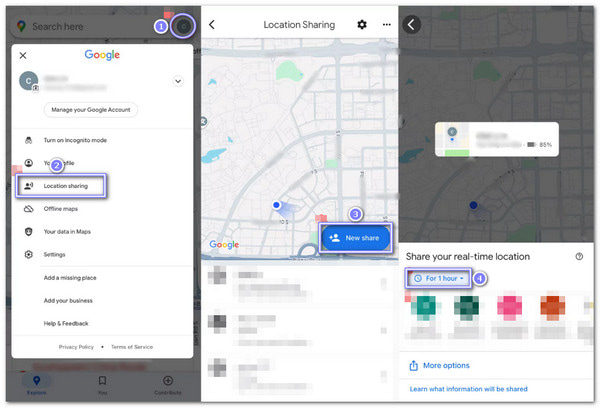600x408 pixels.
Task: Tap the New share button
Action: (356, 238)
